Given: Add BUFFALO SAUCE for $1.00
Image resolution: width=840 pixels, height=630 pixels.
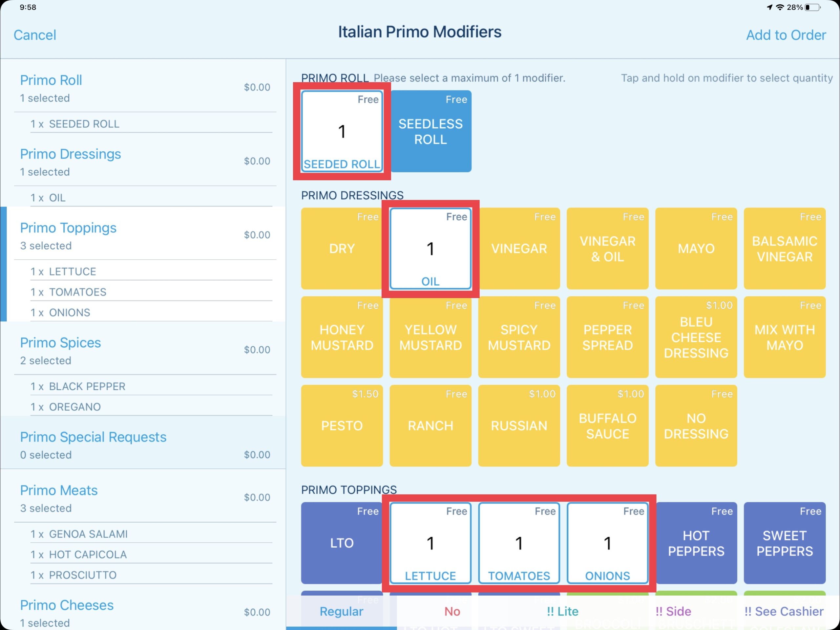Looking at the screenshot, I should click(608, 425).
